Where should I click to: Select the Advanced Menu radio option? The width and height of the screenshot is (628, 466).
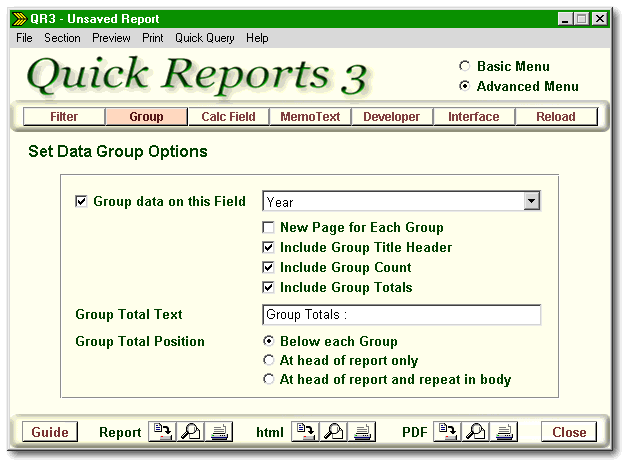pyautogui.click(x=465, y=86)
